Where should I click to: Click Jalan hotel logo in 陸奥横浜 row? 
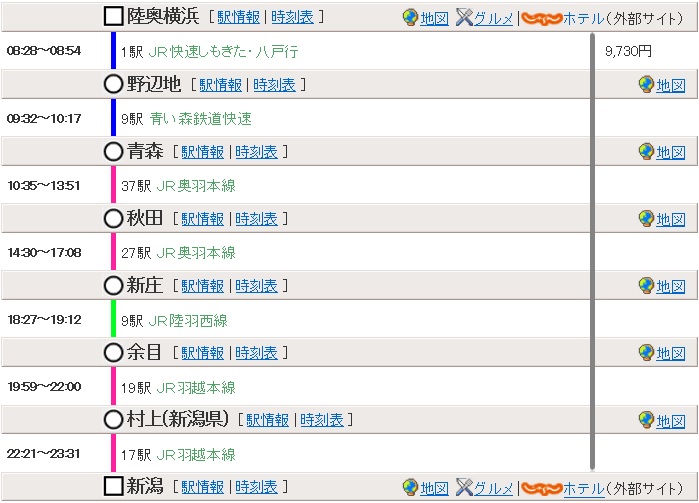541,18
